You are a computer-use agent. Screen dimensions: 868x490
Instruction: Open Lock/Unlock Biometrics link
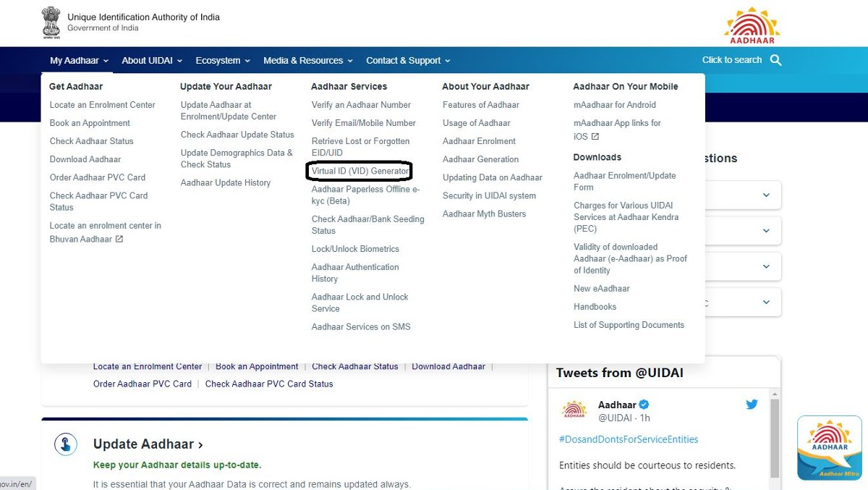(355, 249)
